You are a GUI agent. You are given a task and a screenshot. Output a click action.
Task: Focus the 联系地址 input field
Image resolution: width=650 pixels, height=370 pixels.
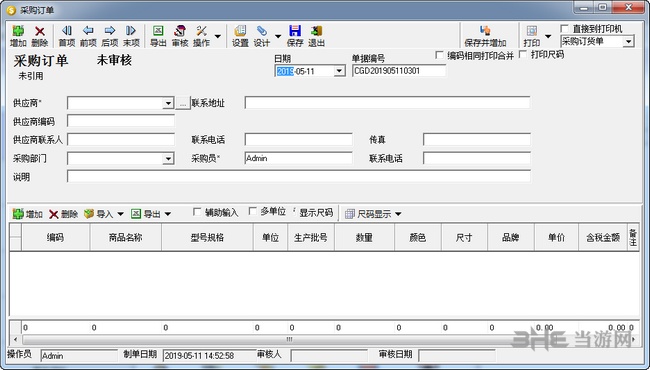point(387,103)
